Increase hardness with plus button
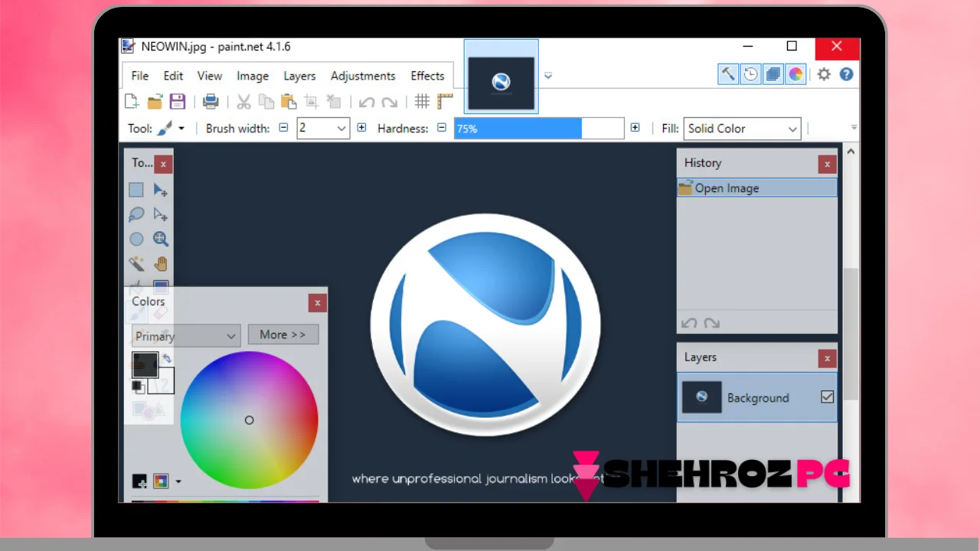This screenshot has width=980, height=551. 635,128
